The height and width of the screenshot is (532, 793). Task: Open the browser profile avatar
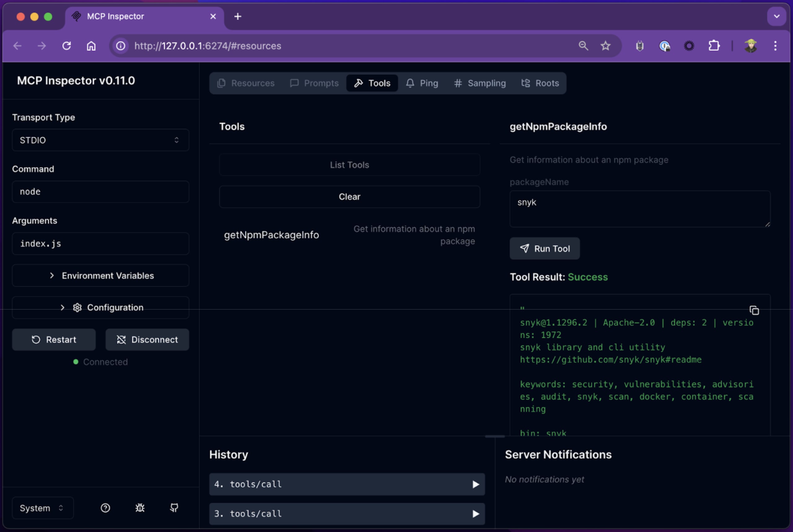[x=750, y=46]
